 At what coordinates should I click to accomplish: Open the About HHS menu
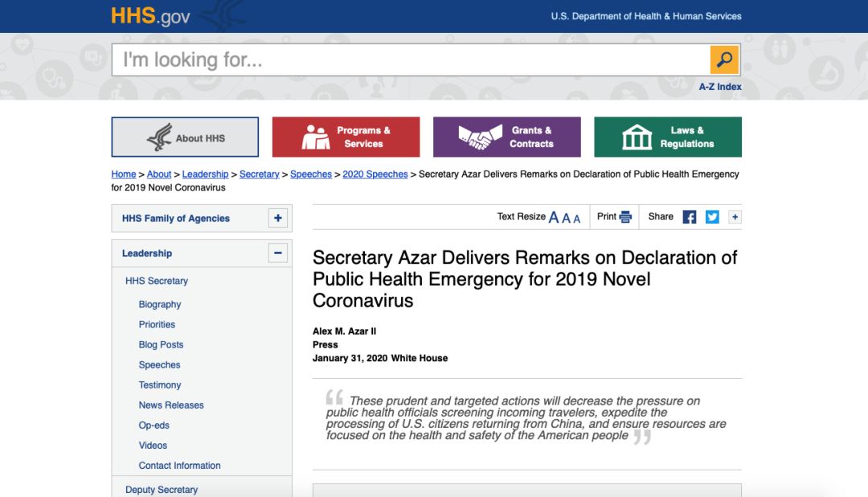point(185,137)
